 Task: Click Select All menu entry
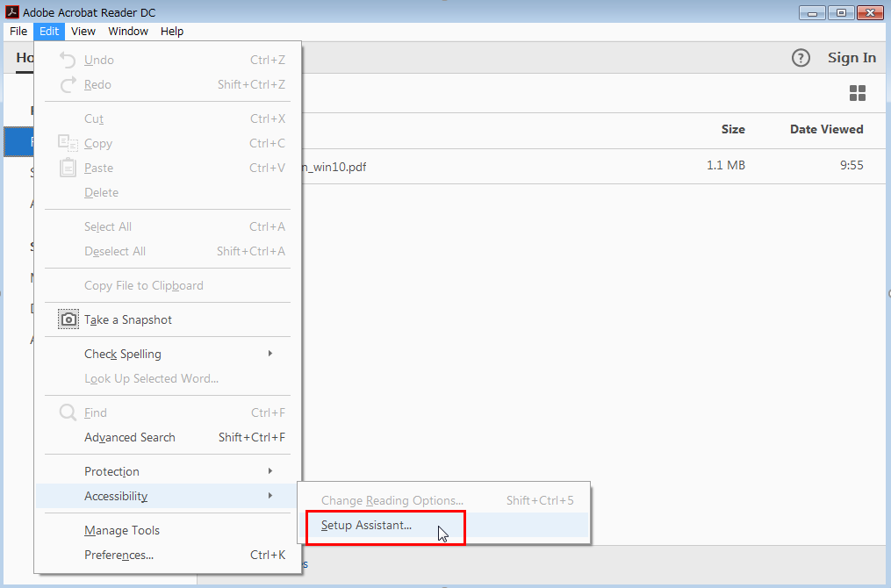[x=168, y=226]
